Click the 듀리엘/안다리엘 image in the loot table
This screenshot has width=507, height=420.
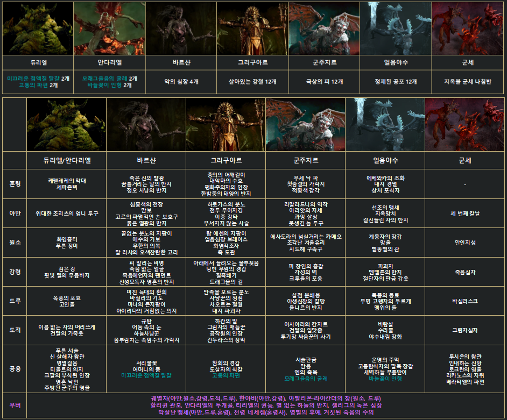click(x=67, y=124)
